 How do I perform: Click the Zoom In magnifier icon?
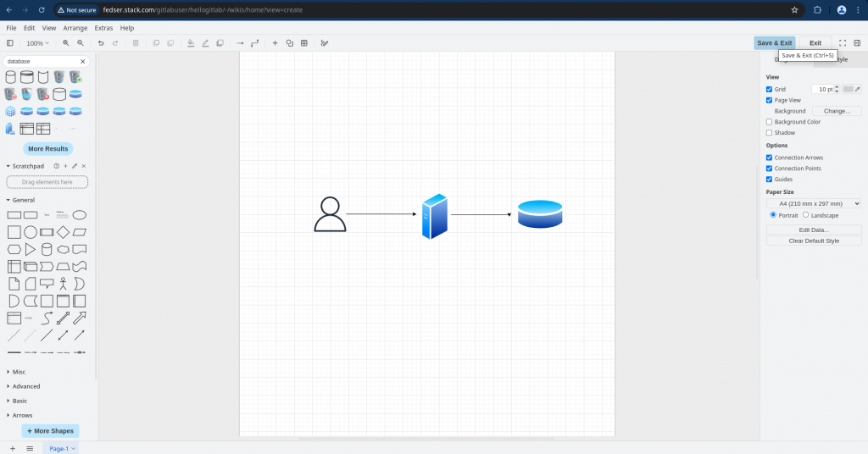pyautogui.click(x=66, y=43)
